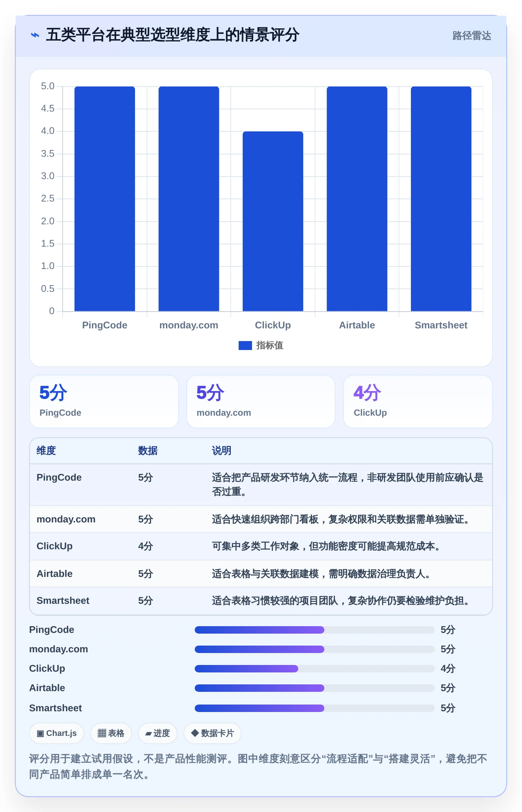Click the Smartsheet x-axis label
Screen dimensions: 522x812
coord(441,325)
